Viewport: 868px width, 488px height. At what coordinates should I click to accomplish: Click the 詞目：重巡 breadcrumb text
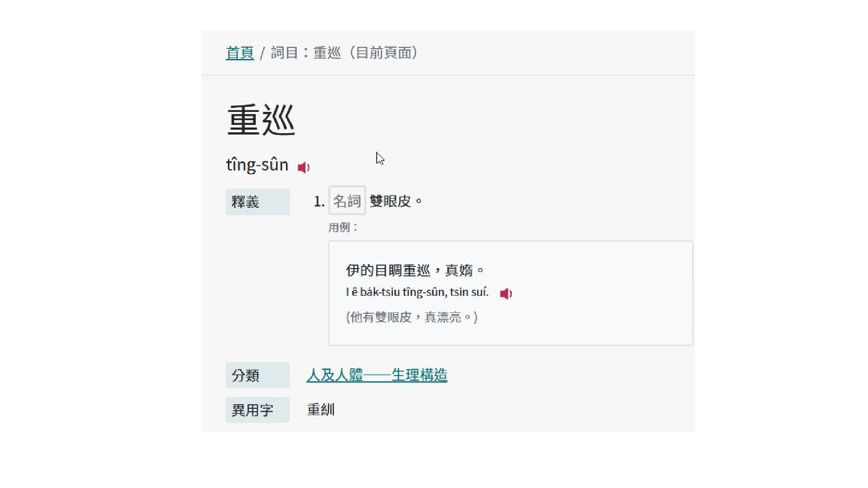(306, 53)
